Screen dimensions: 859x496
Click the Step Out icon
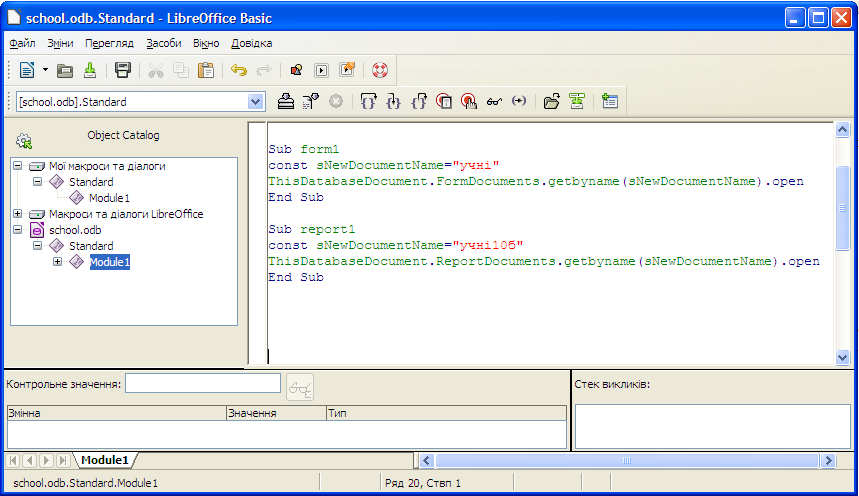point(419,101)
